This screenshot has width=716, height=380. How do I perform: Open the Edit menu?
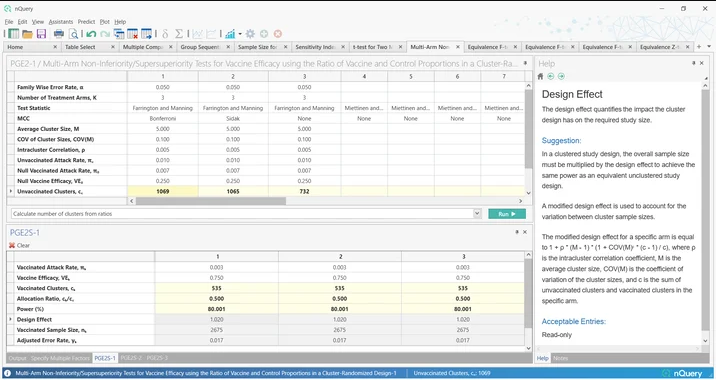[22, 21]
